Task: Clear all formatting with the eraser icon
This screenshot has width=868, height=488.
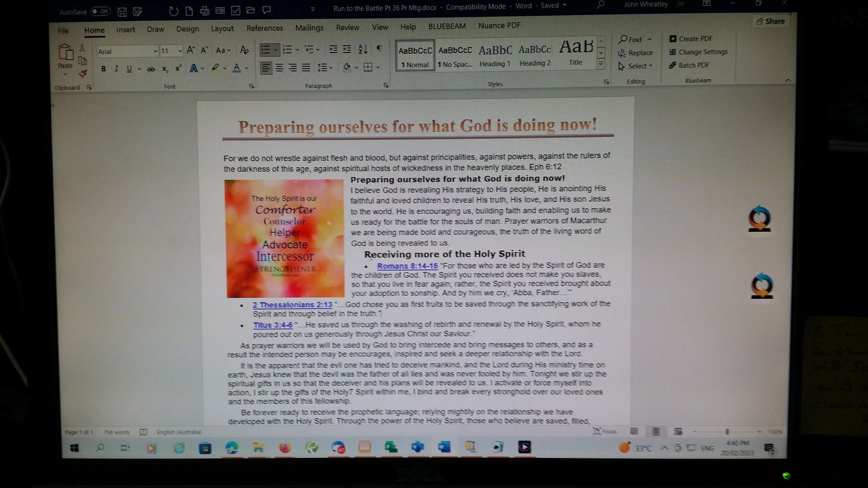Action: pyautogui.click(x=244, y=50)
